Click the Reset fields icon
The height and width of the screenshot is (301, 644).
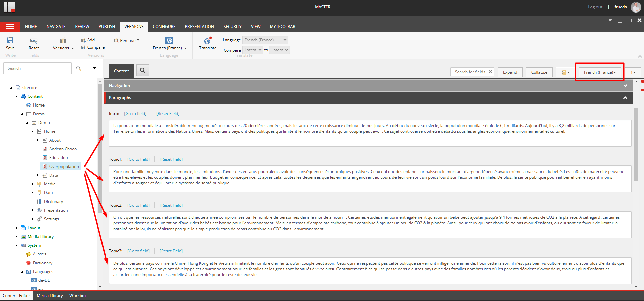click(x=34, y=41)
